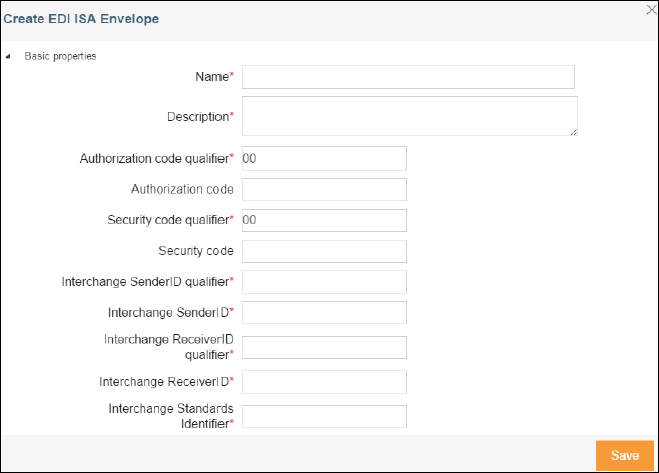This screenshot has width=659, height=473.
Task: Click the Interchange ReceiverID input box
Action: tap(323, 382)
